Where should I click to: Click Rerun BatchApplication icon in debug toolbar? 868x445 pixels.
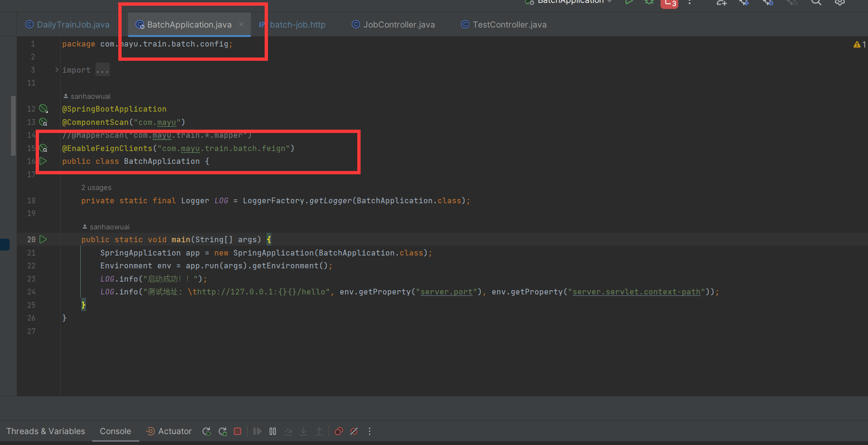[x=206, y=431]
